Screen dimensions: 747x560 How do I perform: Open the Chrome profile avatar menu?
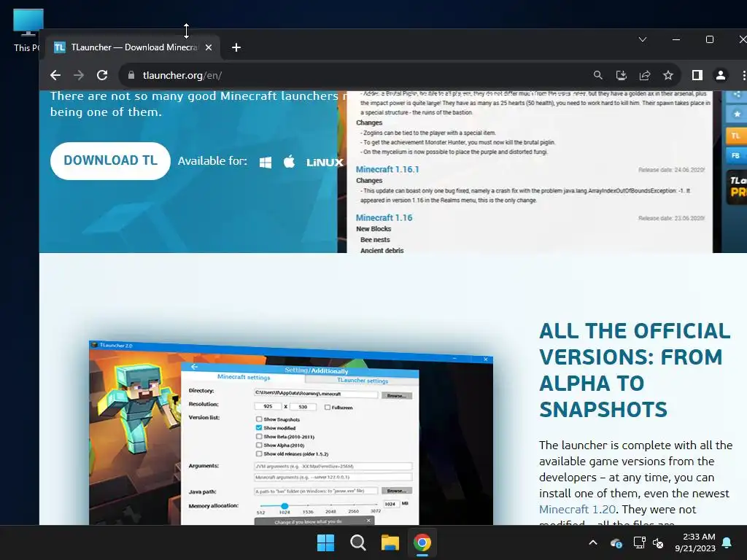(x=720, y=75)
